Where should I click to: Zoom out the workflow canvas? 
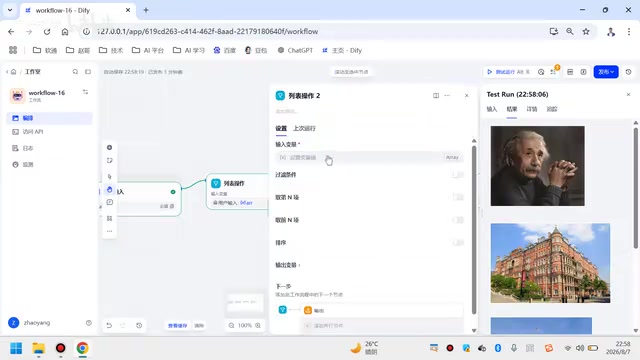[231, 325]
